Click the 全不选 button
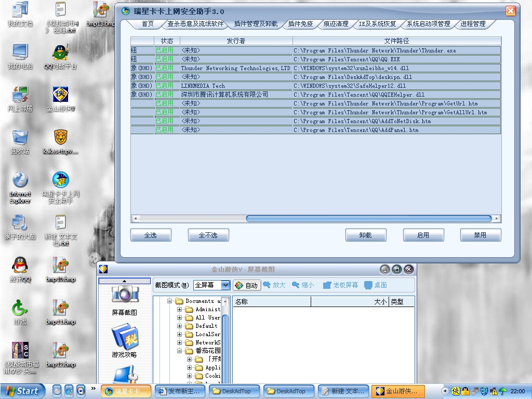Image resolution: width=532 pixels, height=399 pixels. tap(208, 235)
